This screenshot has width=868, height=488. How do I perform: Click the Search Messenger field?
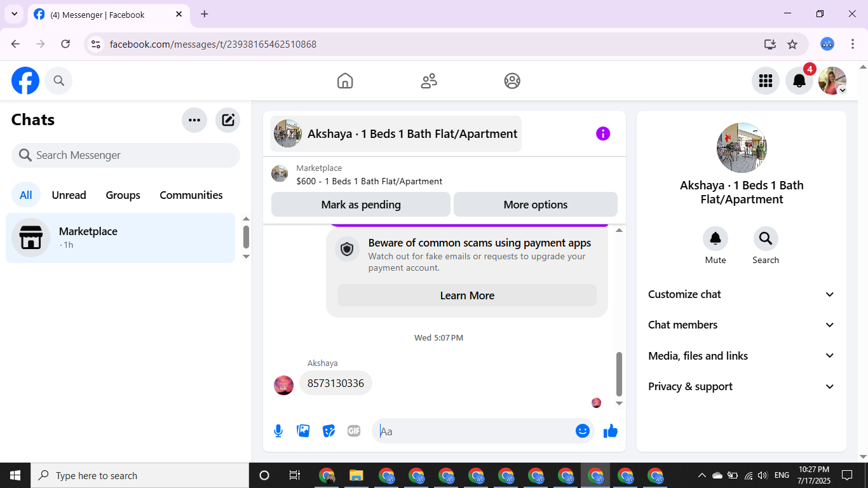pos(126,155)
